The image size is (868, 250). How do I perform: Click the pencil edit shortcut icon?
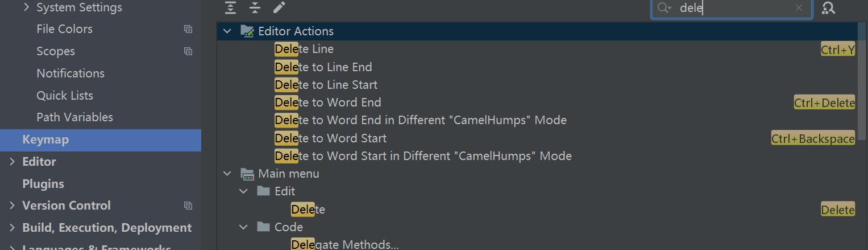pos(279,8)
